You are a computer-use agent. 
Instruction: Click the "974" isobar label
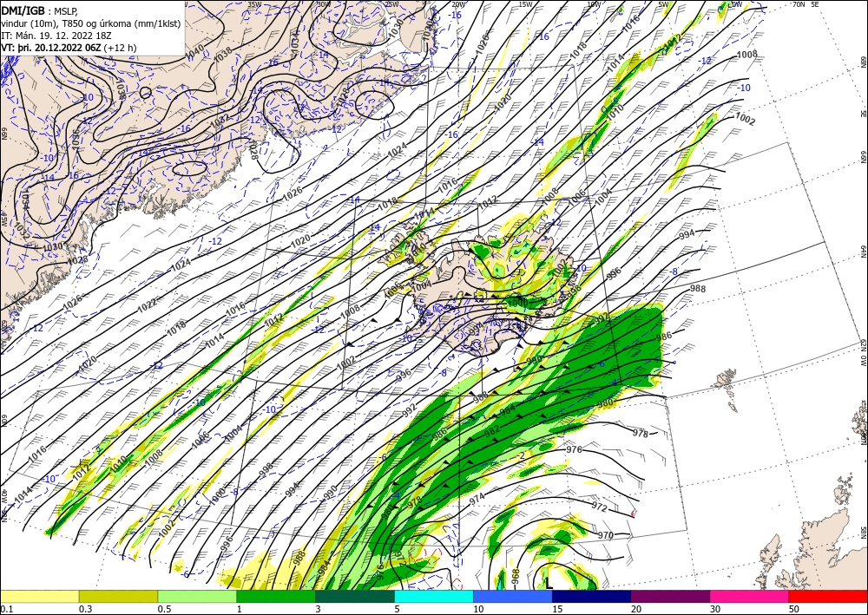(477, 498)
